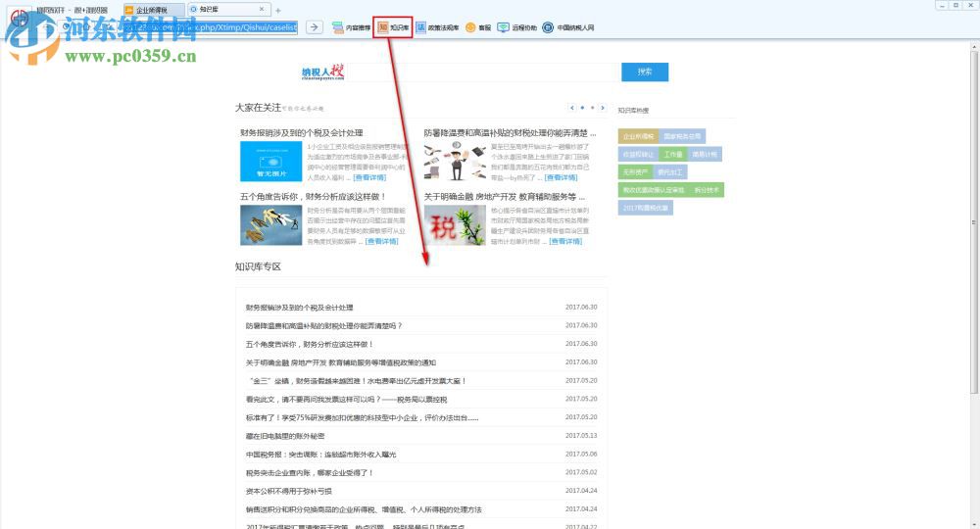Open the 税 thumbnail for 关于明确金融 article
The image size is (980, 529).
pos(455,225)
